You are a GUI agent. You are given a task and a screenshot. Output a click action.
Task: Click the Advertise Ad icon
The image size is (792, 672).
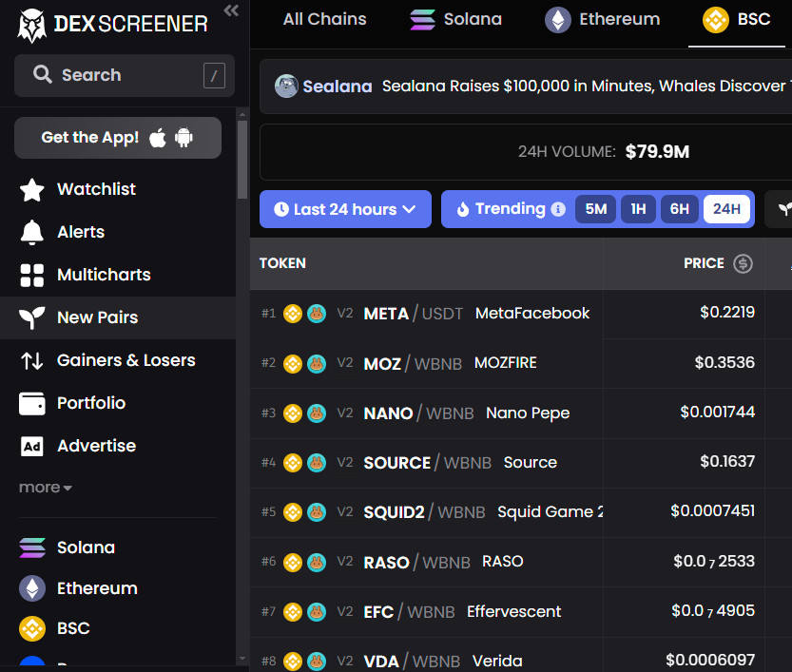tap(31, 447)
